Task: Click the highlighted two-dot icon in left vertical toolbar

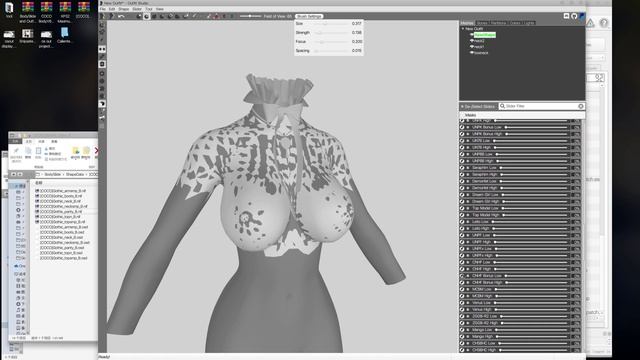Action: click(x=102, y=49)
